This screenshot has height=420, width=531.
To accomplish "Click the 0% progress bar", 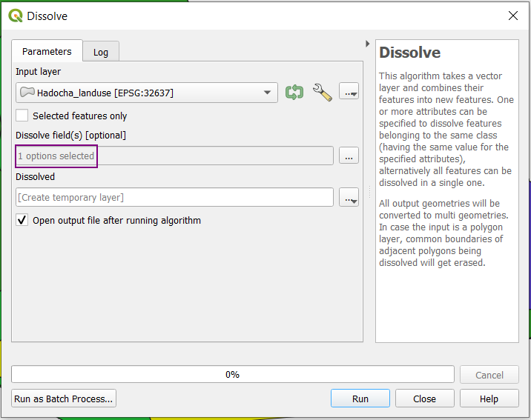I will coord(233,374).
